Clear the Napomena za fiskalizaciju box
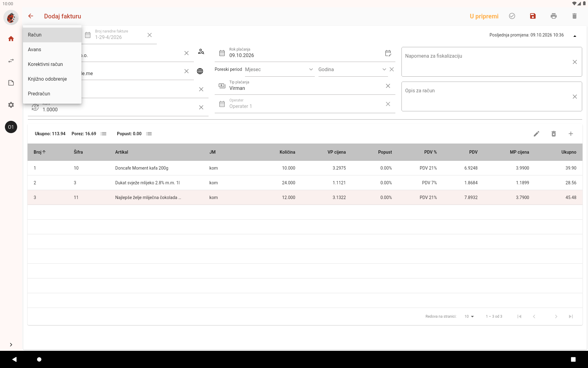Viewport: 588px width, 368px height. click(575, 62)
